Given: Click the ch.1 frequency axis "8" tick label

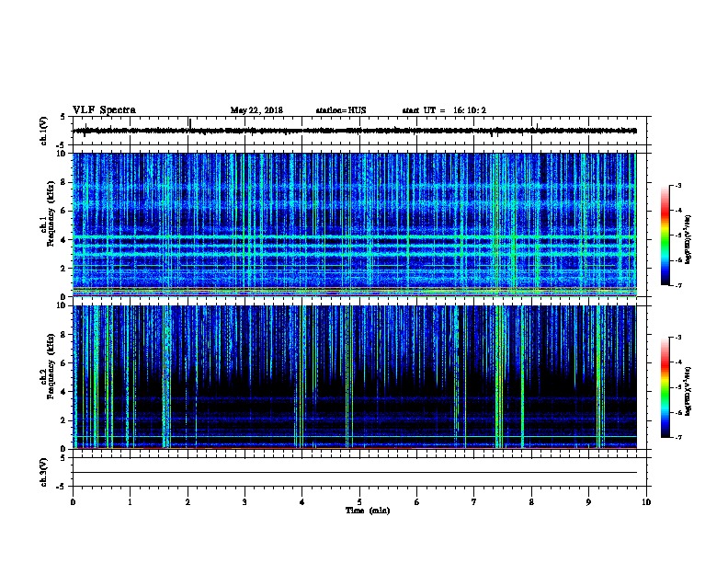Looking at the screenshot, I should point(63,182).
